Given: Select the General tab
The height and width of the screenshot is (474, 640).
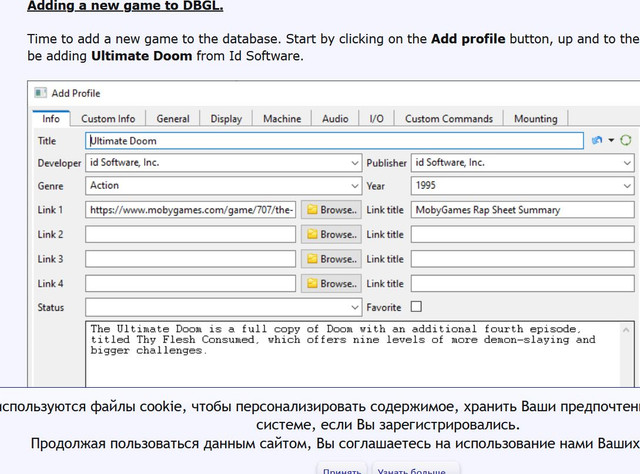Looking at the screenshot, I should (173, 119).
